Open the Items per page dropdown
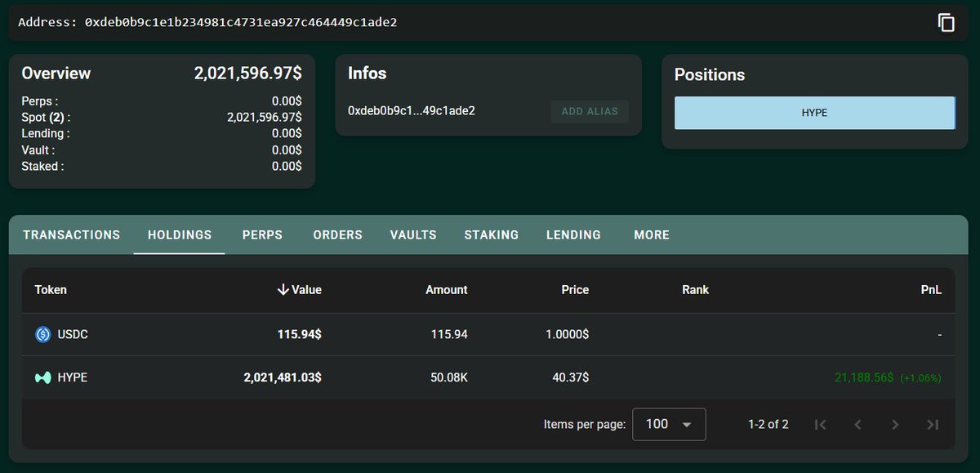980x473 pixels. pos(669,424)
